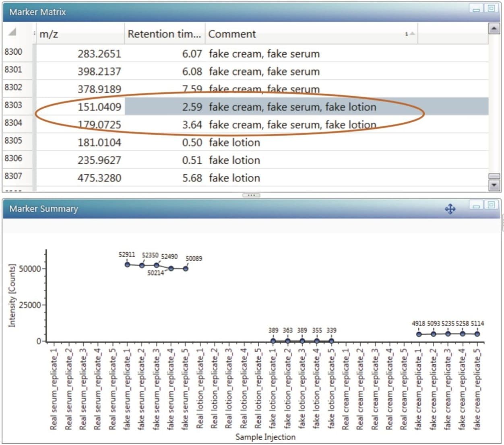Click the Real cream_replicate_2 axis label
This screenshot has width=504, height=445.
pyautogui.click(x=360, y=388)
